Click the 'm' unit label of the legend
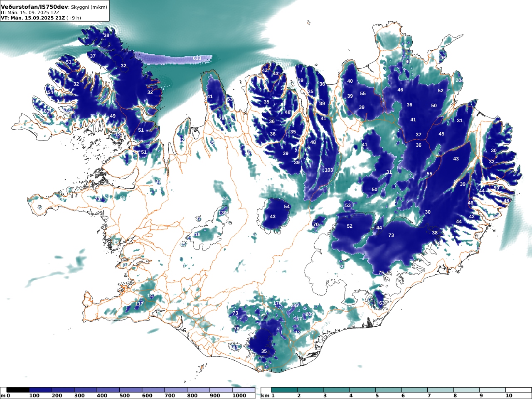 click(x=3, y=396)
